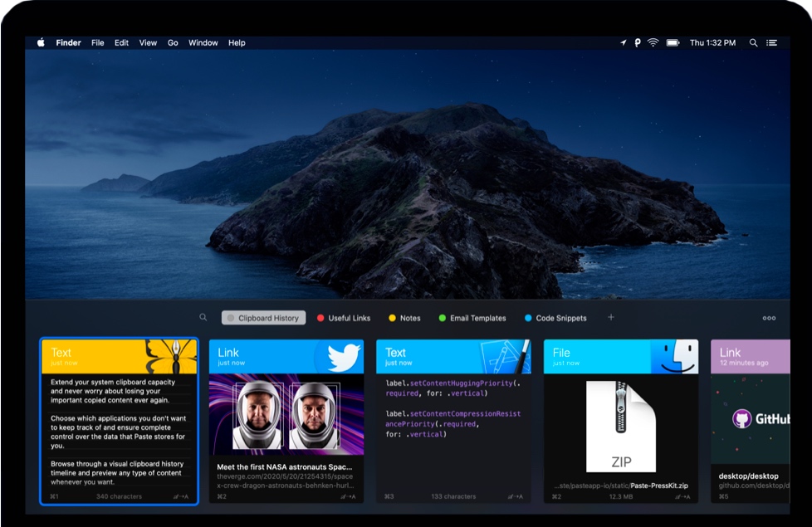Open the Wi-Fi status menu
The image size is (812, 527).
point(653,42)
